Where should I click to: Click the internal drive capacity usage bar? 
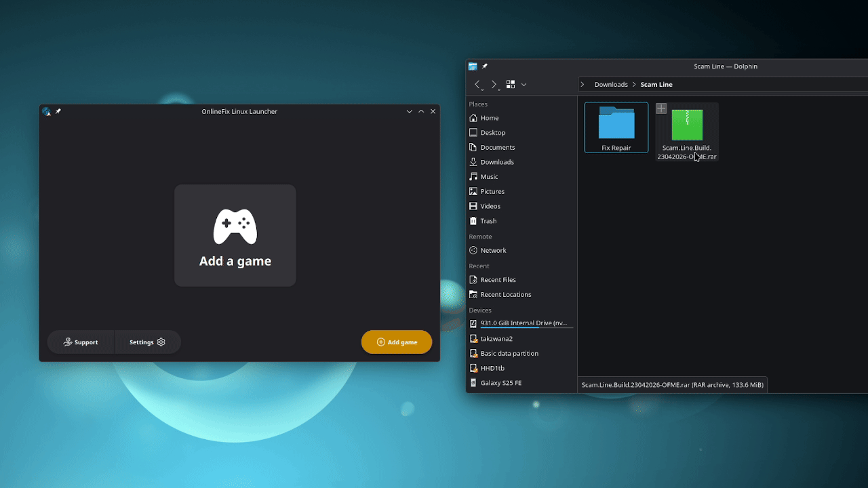coord(527,328)
